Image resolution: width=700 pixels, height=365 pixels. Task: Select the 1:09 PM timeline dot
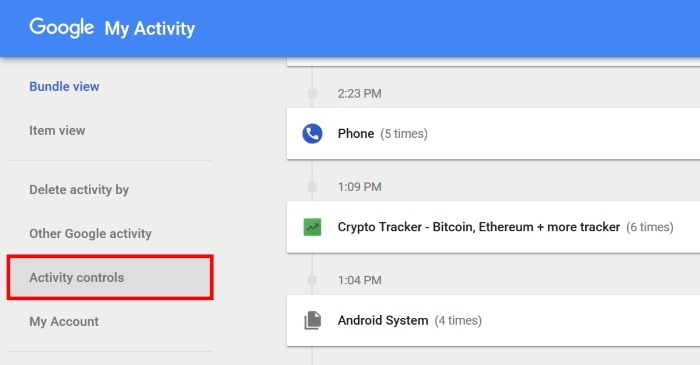(x=312, y=187)
